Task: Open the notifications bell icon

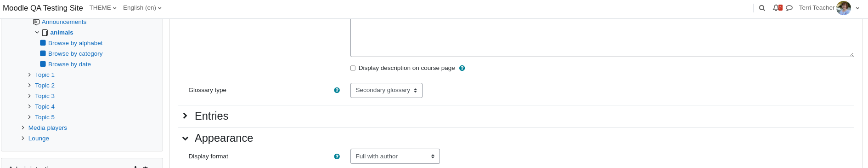Action: click(x=777, y=8)
